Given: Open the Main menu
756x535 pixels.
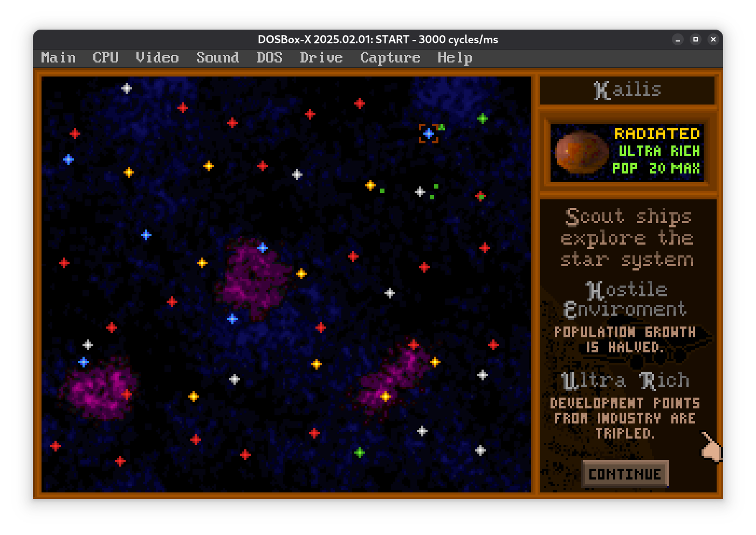Looking at the screenshot, I should tap(58, 58).
